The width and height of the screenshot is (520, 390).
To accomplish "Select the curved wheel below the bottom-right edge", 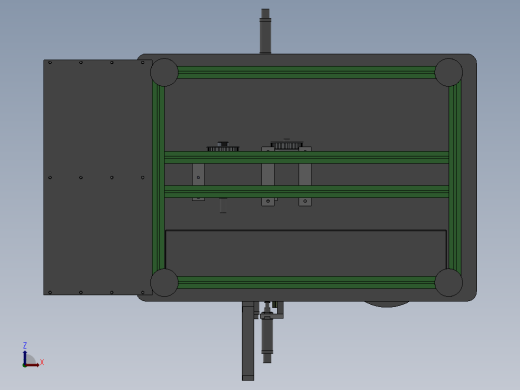I will 387,304.
